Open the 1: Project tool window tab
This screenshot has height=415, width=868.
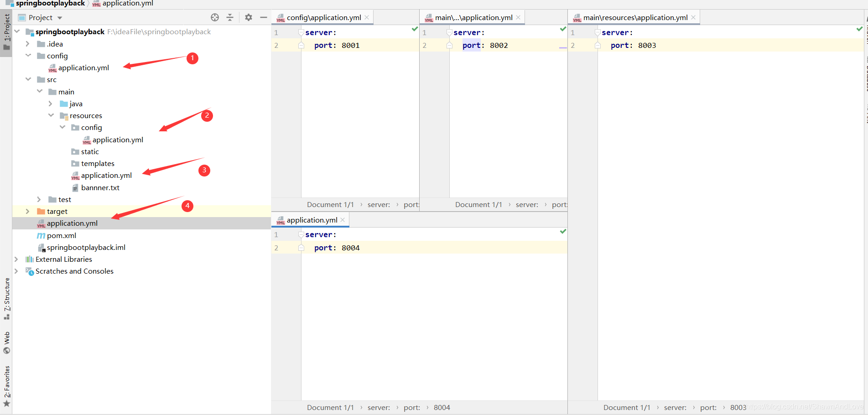(6, 33)
